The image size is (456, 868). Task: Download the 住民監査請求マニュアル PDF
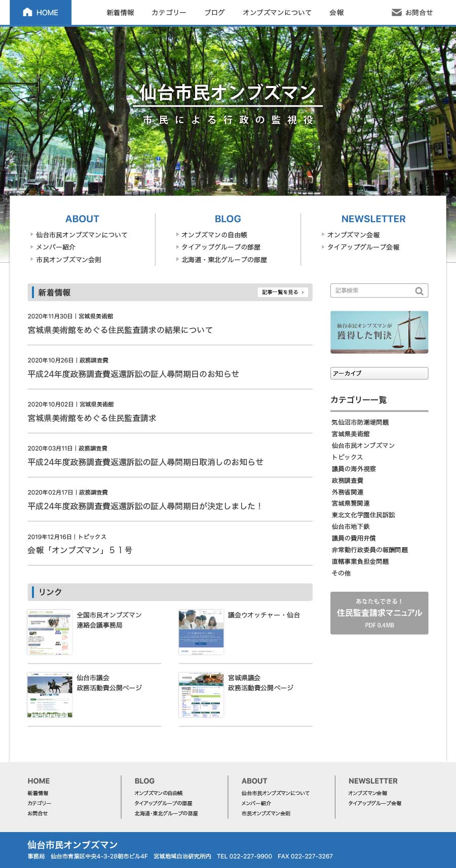[379, 613]
